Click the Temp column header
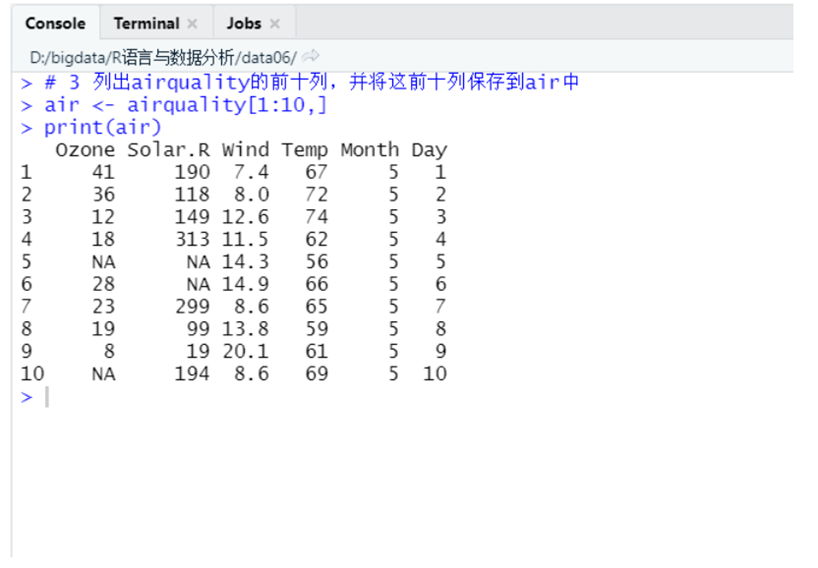Image resolution: width=818 pixels, height=568 pixels. pos(305,151)
